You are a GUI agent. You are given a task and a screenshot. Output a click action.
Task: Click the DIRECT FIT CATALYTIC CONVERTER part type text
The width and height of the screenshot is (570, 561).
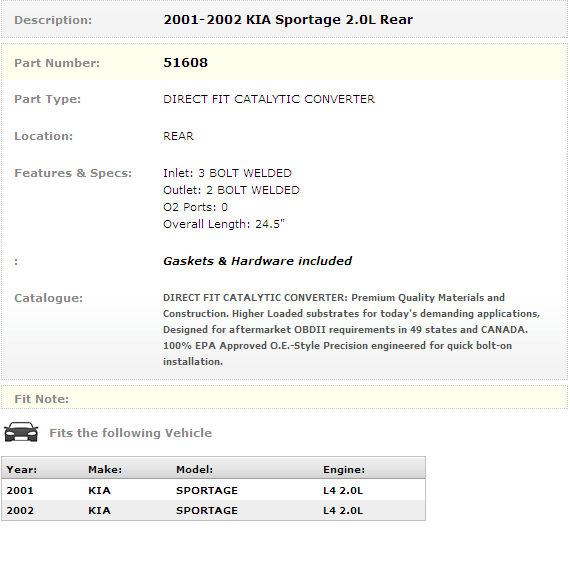[x=269, y=99]
